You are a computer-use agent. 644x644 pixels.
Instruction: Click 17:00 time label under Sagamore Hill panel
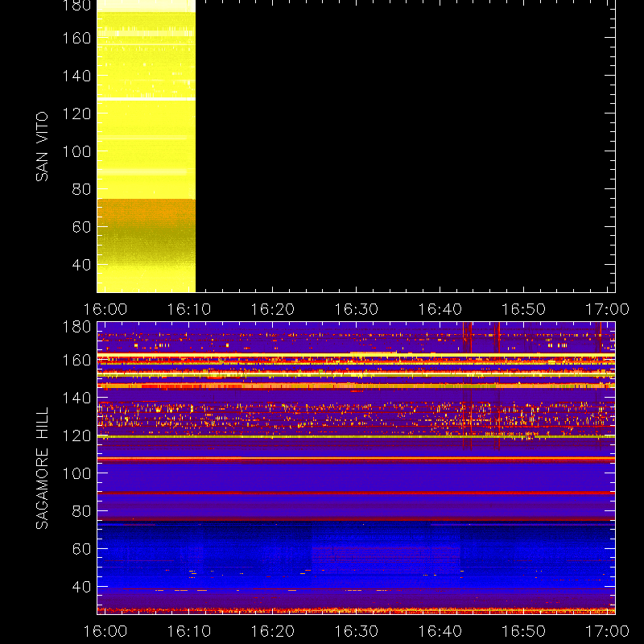(607, 631)
